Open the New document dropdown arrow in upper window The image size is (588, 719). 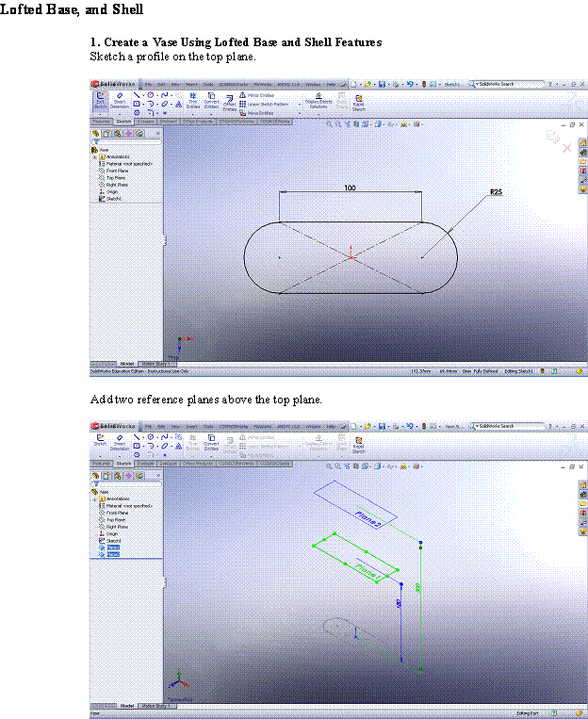pos(361,85)
